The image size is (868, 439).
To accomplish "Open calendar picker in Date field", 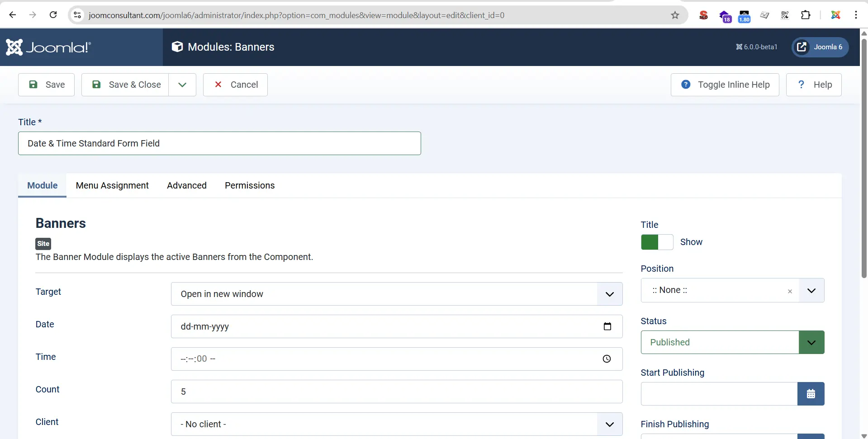I will coord(607,326).
